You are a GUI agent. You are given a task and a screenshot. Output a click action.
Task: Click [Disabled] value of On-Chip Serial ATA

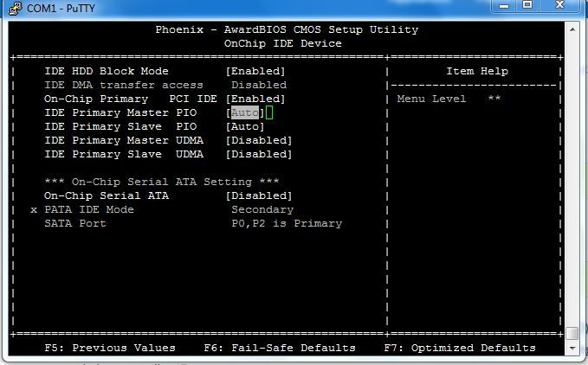[x=259, y=195]
